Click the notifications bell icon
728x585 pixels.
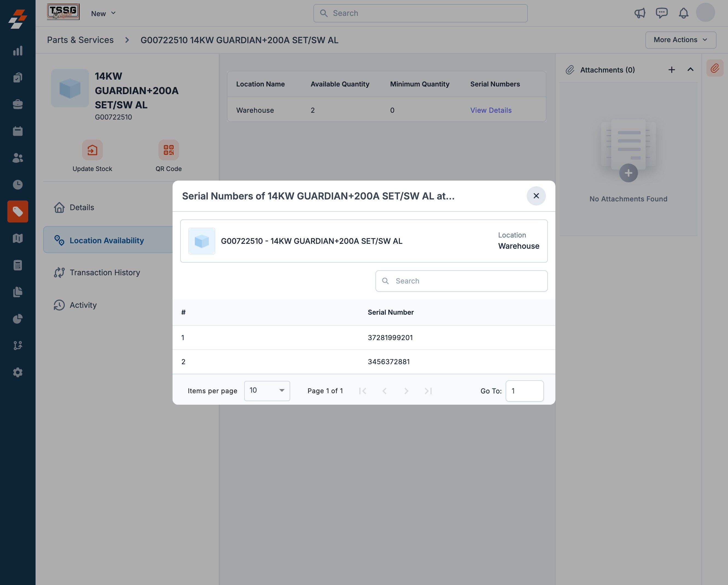click(683, 13)
